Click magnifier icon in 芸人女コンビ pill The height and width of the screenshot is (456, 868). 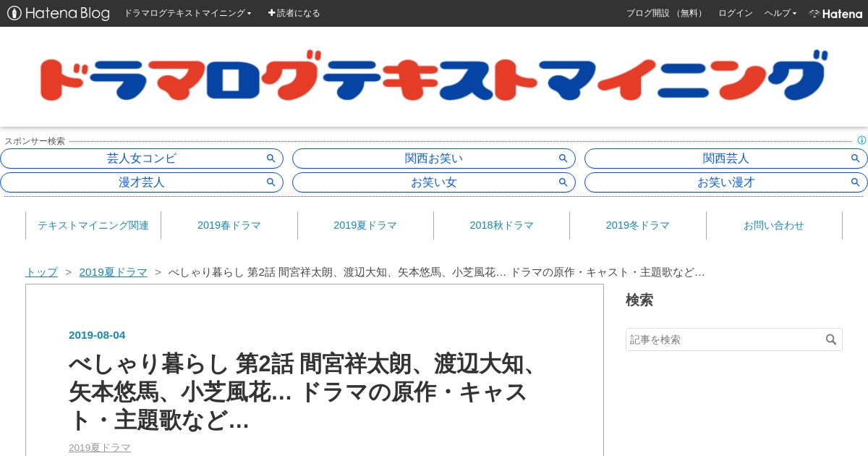(x=271, y=159)
